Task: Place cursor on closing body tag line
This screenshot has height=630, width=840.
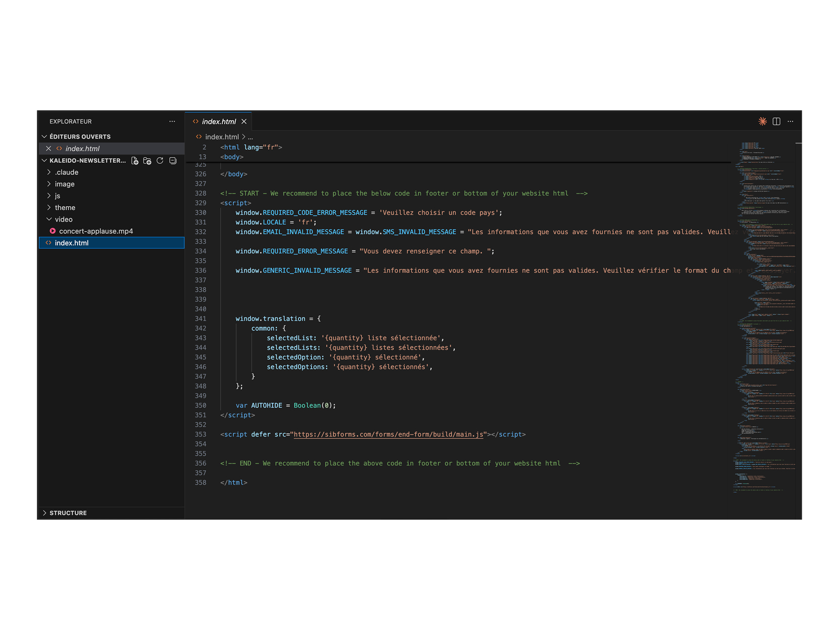Action: point(234,174)
